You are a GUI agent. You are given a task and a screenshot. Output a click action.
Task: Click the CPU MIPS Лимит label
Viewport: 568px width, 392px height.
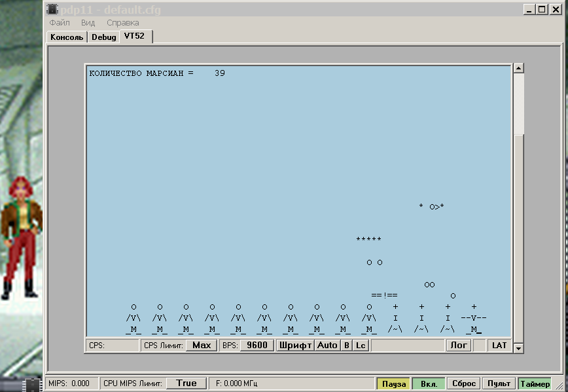tap(133, 383)
